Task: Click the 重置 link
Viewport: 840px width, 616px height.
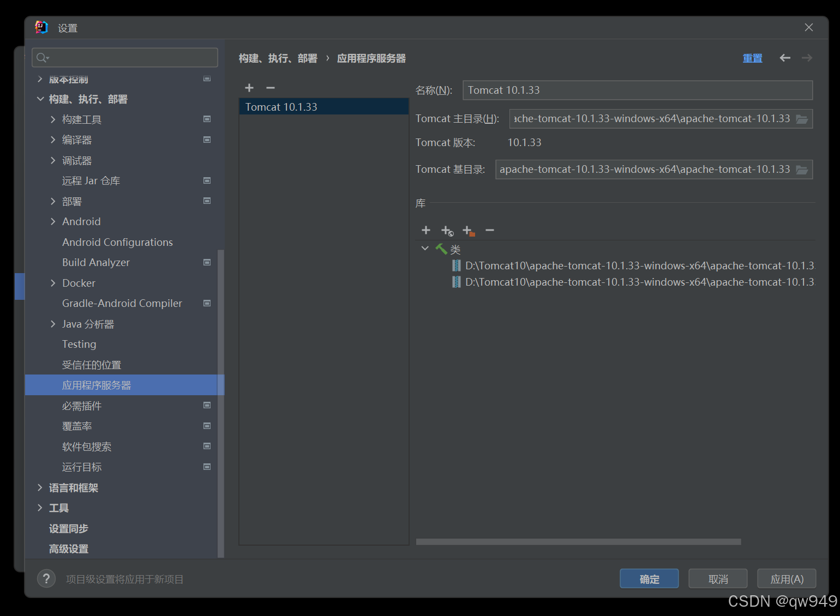Action: [752, 58]
